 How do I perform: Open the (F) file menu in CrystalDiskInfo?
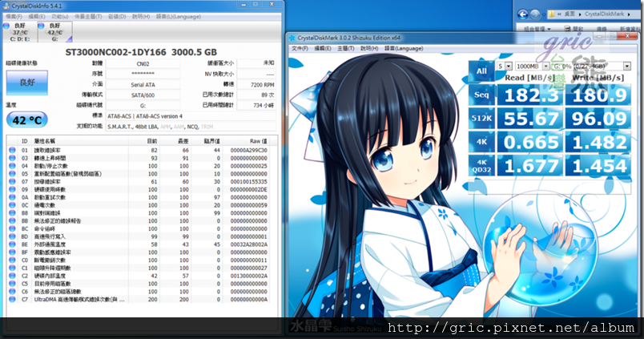click(14, 17)
